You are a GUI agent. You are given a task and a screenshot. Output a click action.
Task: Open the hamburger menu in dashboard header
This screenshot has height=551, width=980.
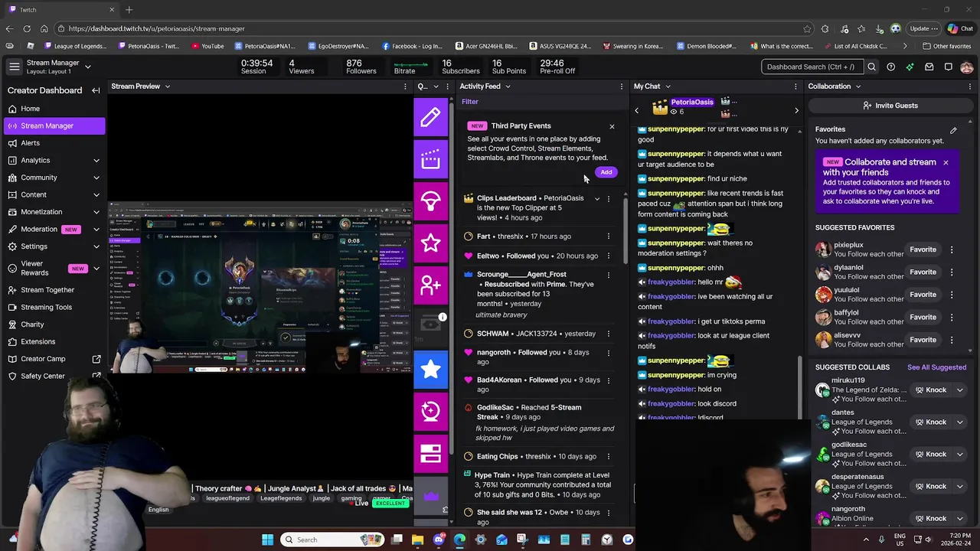[14, 67]
